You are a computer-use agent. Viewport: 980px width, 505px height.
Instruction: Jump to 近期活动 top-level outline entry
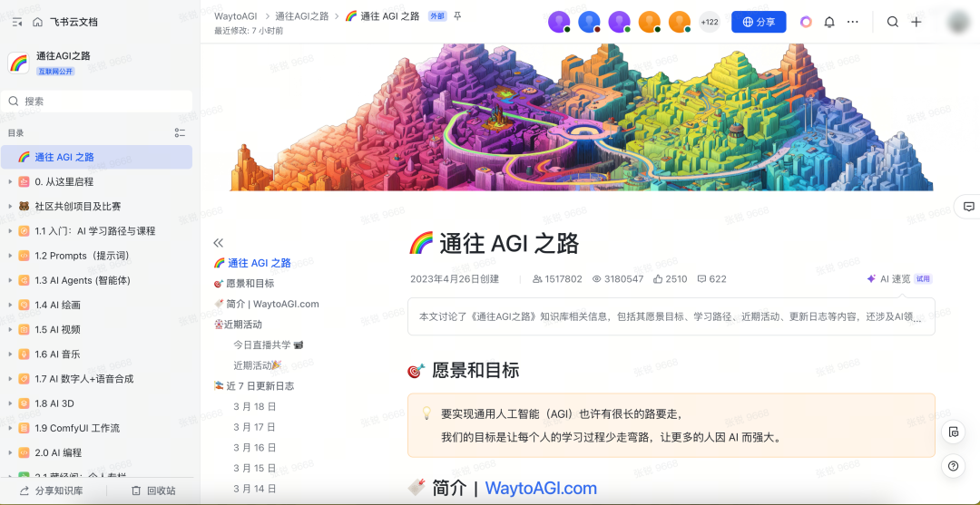pos(238,325)
